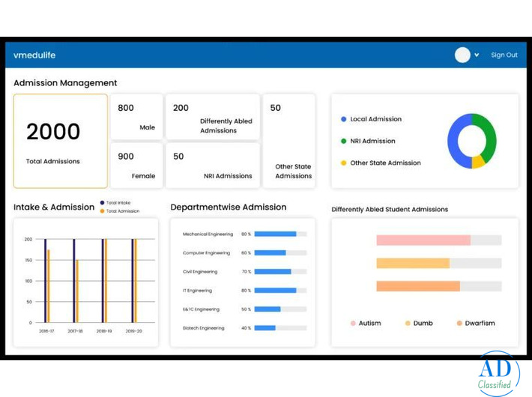Open the 200 Differently Abled Admissions card
532x397 pixels.
pos(212,117)
